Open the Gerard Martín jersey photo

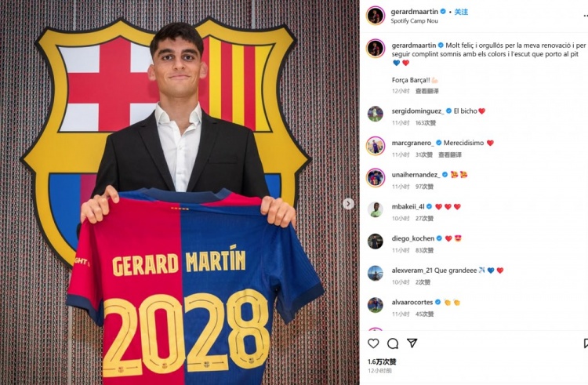tap(180, 192)
